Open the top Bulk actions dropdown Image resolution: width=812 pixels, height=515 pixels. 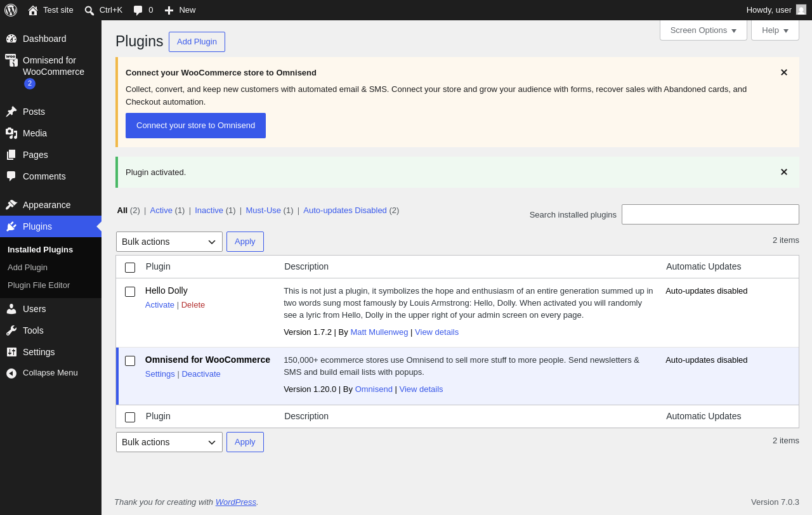click(169, 242)
